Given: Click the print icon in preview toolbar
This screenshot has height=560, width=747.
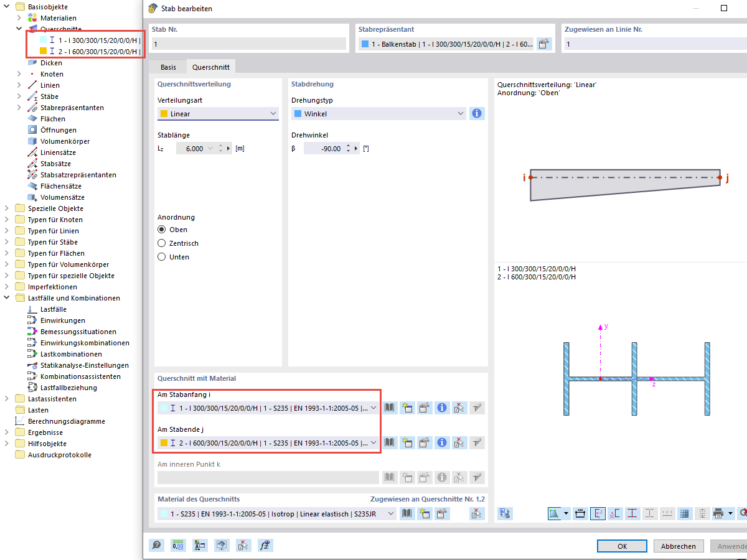Looking at the screenshot, I should click(x=718, y=513).
